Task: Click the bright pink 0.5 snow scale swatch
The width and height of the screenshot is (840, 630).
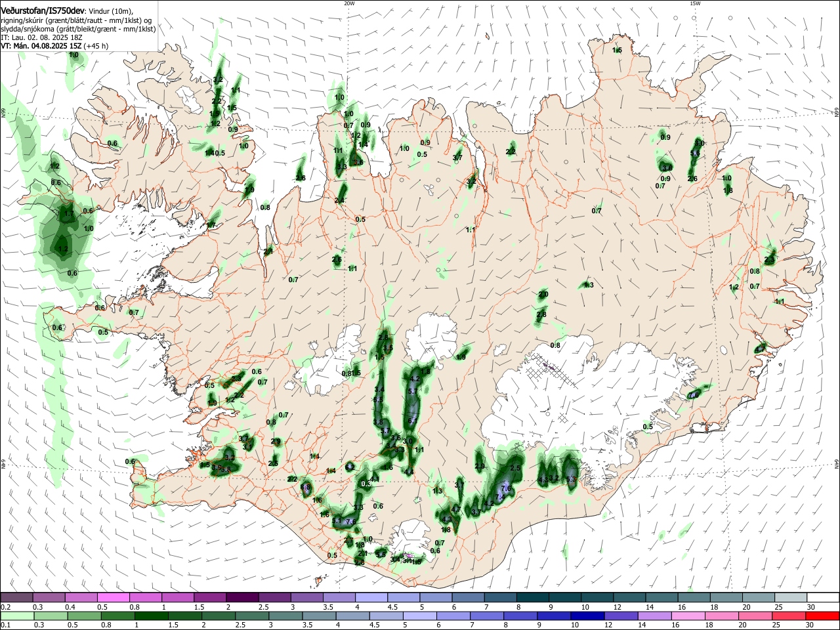Action: (x=113, y=597)
